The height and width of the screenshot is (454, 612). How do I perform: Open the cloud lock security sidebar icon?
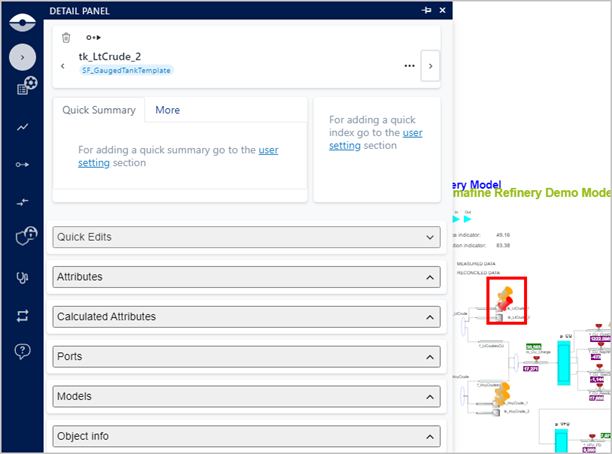point(23,237)
